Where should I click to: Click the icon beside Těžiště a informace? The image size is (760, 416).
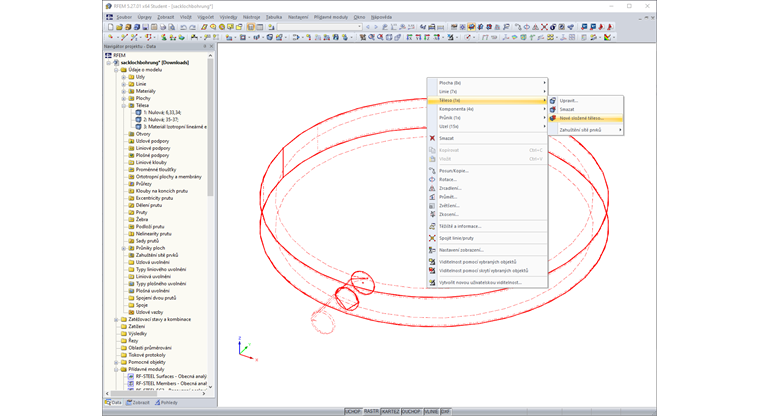[x=432, y=226]
